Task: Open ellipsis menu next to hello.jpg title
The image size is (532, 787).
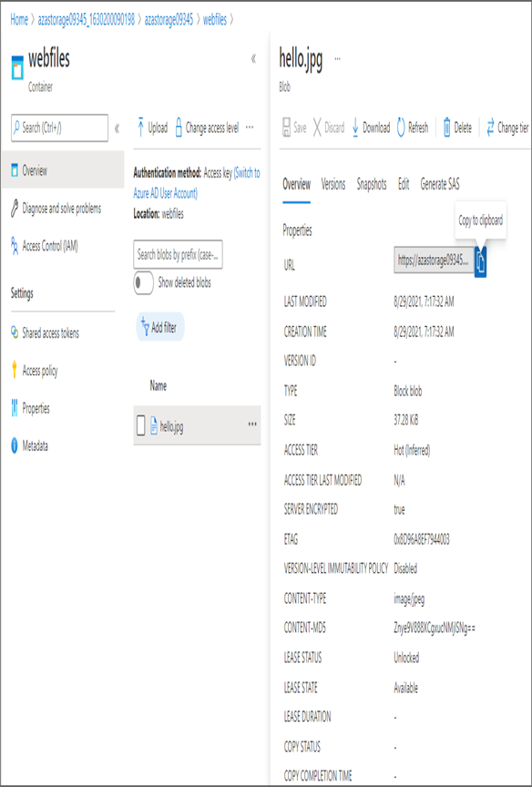Action: [x=337, y=58]
